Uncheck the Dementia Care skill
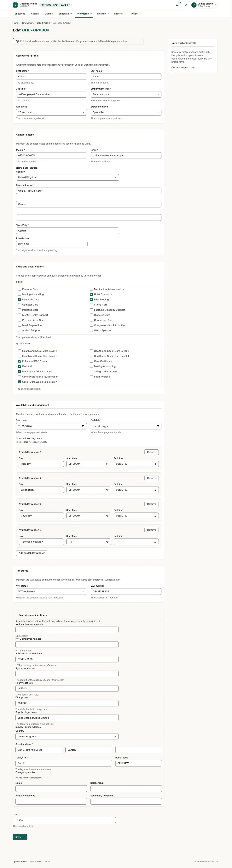Viewport: 232px width, 868px height. (20, 300)
